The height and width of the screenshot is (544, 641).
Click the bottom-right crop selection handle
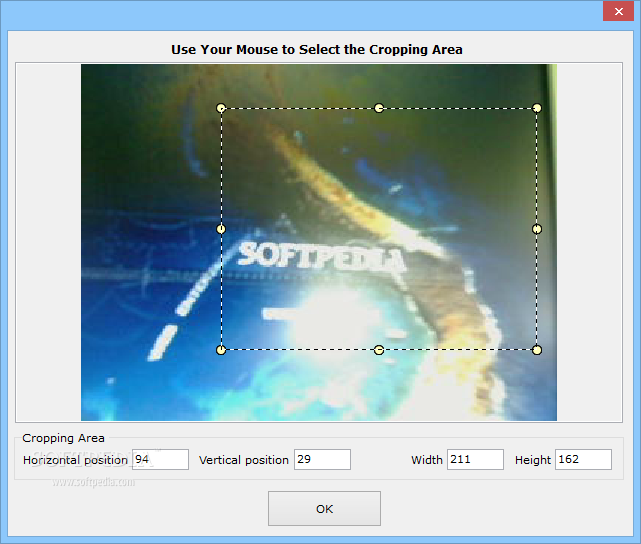(537, 350)
